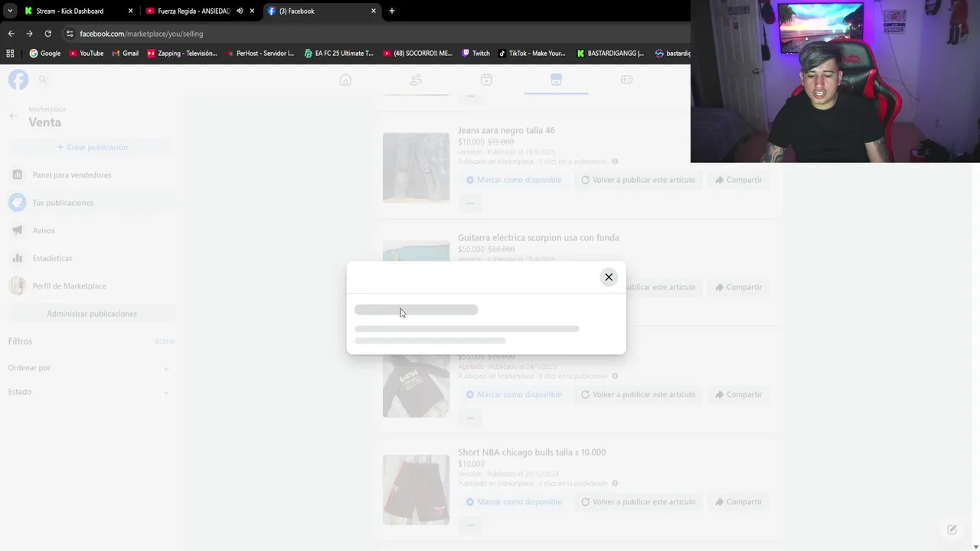The width and height of the screenshot is (980, 551).
Task: Open the Twitch bookmark
Action: 475,54
